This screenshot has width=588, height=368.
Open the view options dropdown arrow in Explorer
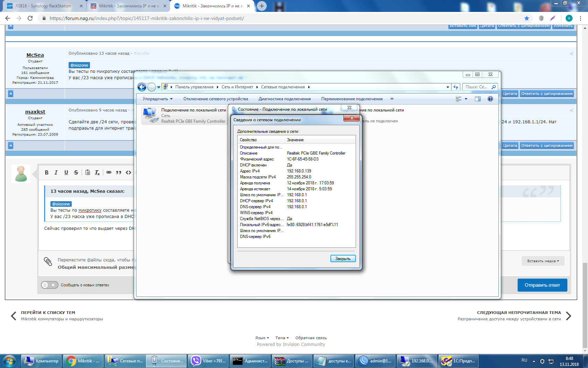point(466,99)
